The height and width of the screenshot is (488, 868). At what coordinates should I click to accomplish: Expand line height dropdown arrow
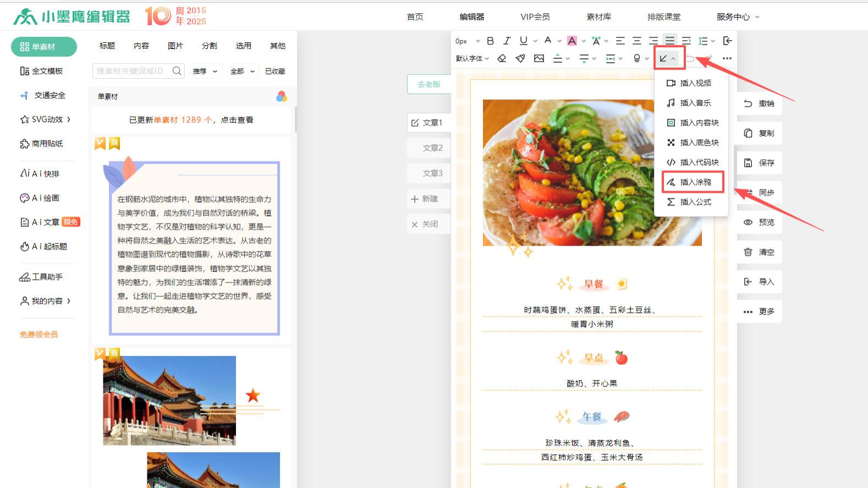click(713, 41)
